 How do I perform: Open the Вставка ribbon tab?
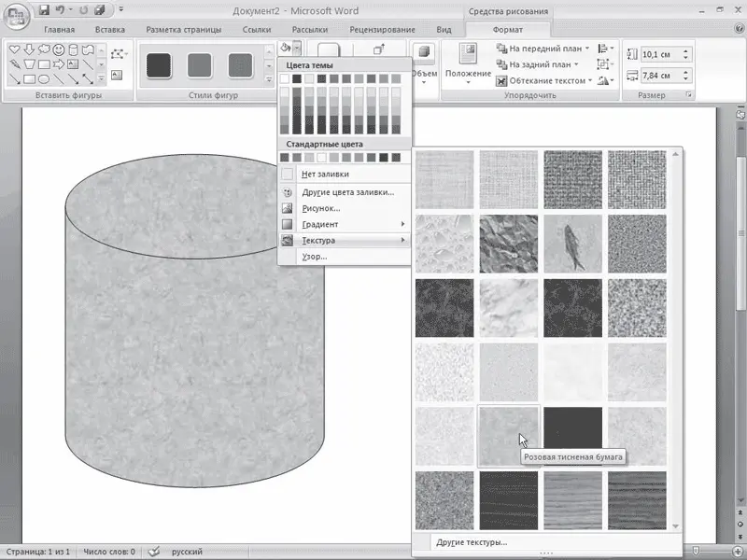tap(110, 30)
